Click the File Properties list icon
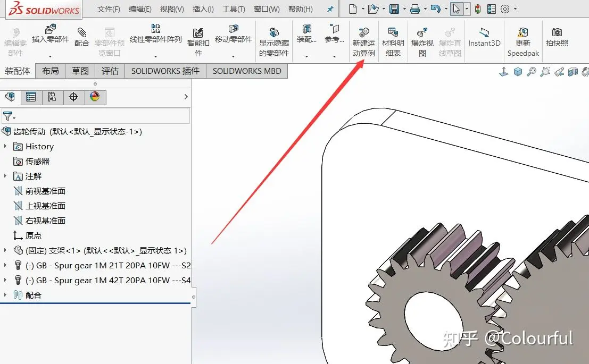The image size is (589, 364). (491, 9)
